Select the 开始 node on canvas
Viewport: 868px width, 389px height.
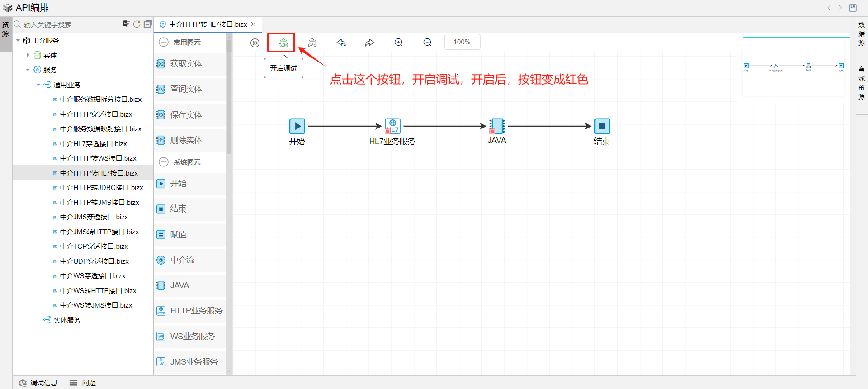[x=297, y=126]
